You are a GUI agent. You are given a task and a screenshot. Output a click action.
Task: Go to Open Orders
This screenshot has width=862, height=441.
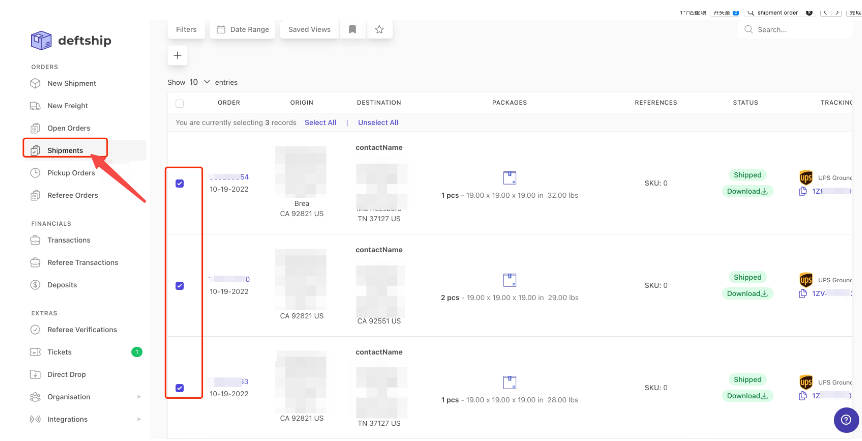coord(68,128)
